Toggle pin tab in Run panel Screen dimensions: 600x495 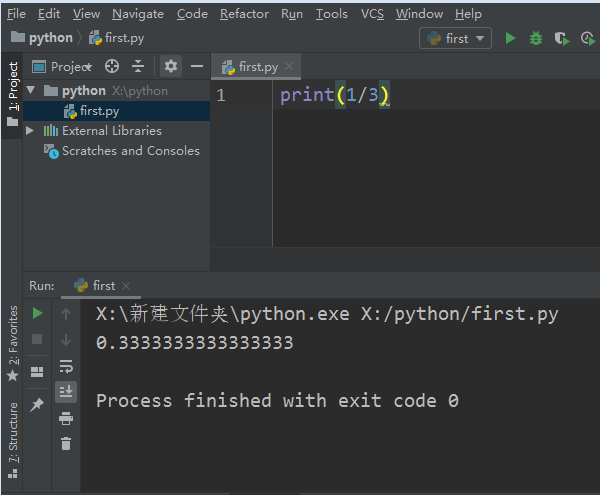(38, 404)
